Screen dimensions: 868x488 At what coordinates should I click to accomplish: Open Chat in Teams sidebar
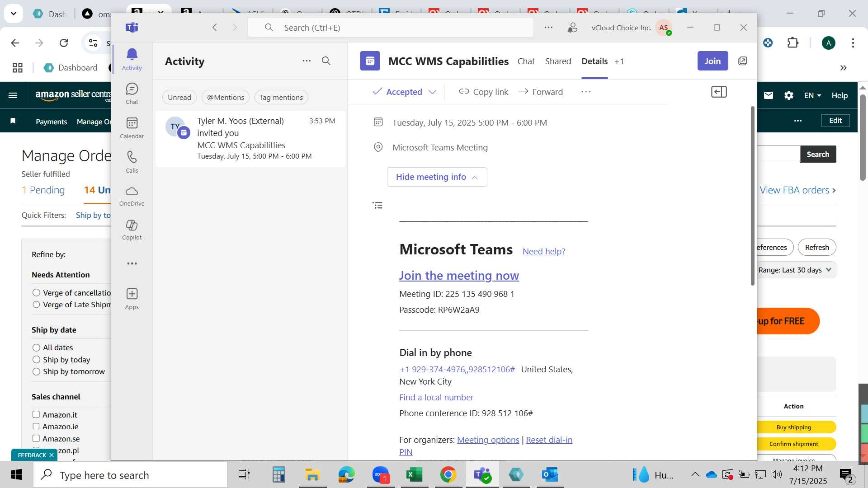coord(132,94)
